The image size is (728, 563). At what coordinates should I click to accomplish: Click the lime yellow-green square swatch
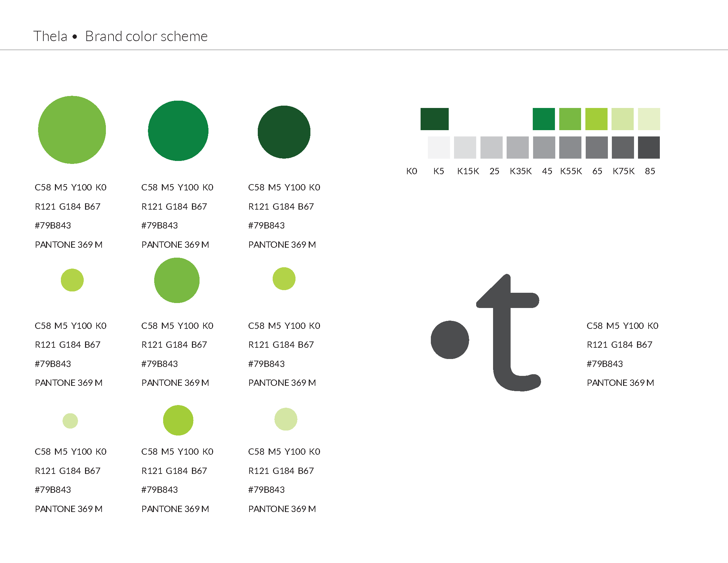(x=596, y=119)
